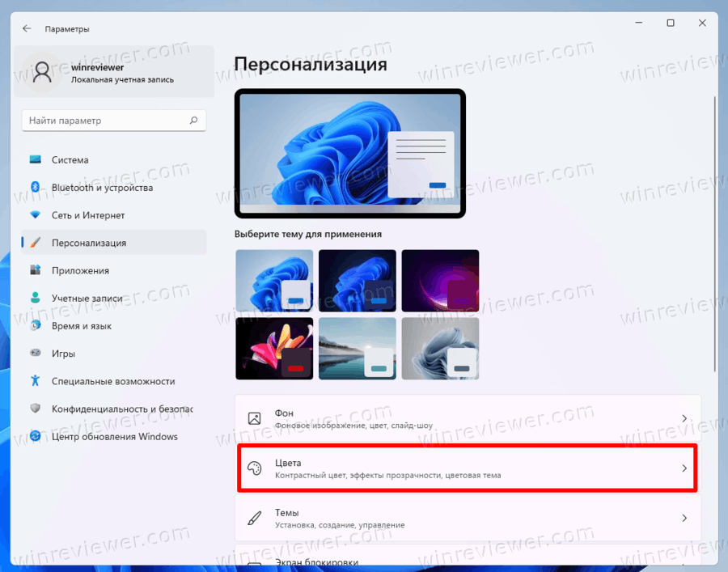Open the Приложения section
This screenshot has height=572, width=728.
114,270
